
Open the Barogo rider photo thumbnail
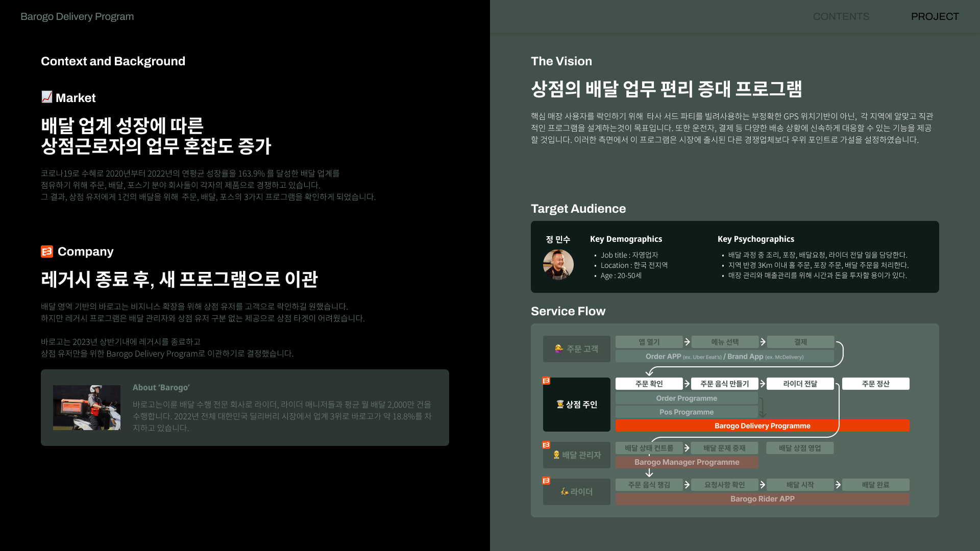[87, 408]
